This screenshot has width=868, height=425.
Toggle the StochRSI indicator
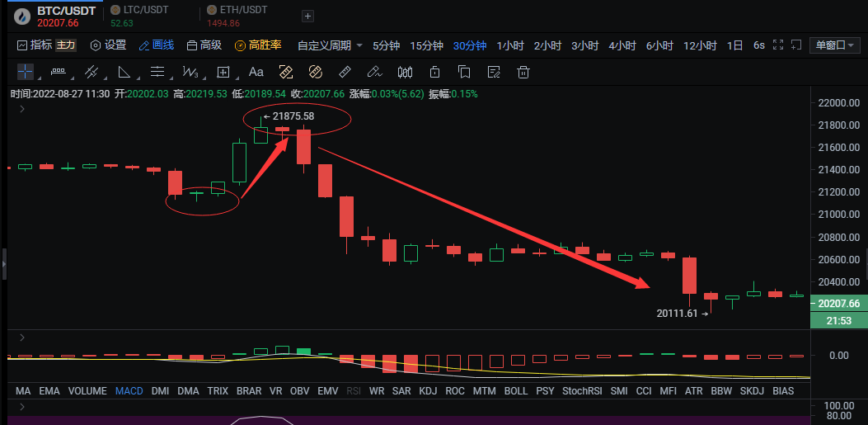point(582,391)
